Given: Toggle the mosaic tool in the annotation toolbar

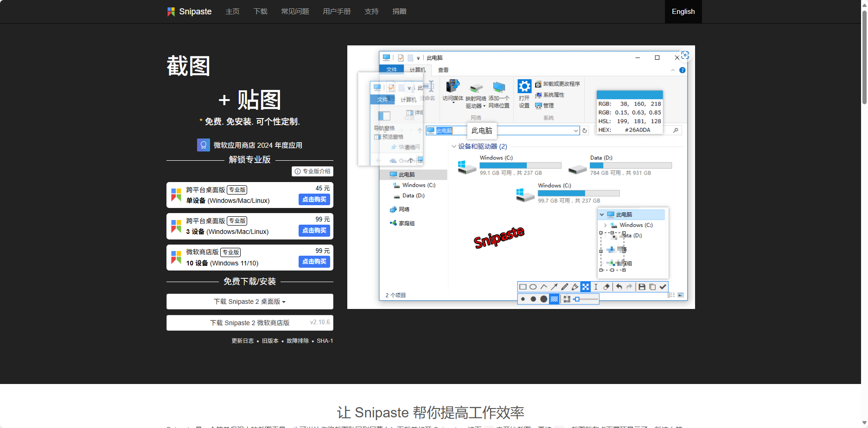Looking at the screenshot, I should pyautogui.click(x=586, y=287).
